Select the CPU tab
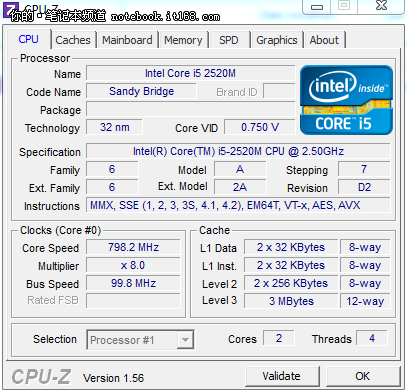Viewport: 407px width, 392px height. (29, 39)
